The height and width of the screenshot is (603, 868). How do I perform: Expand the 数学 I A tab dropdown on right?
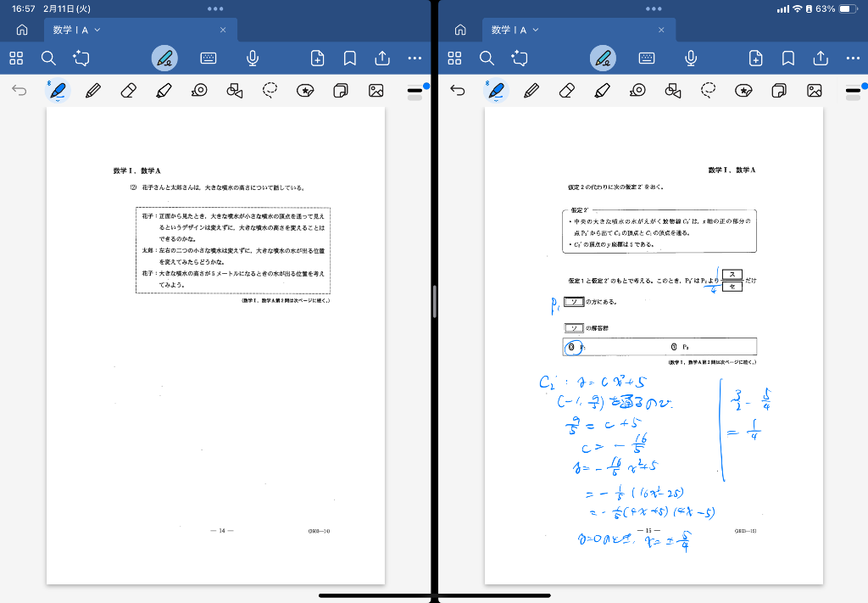click(536, 30)
